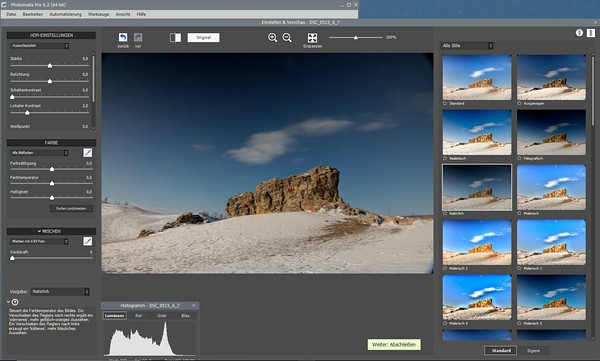Click the zurück undo arrow icon

(x=123, y=37)
